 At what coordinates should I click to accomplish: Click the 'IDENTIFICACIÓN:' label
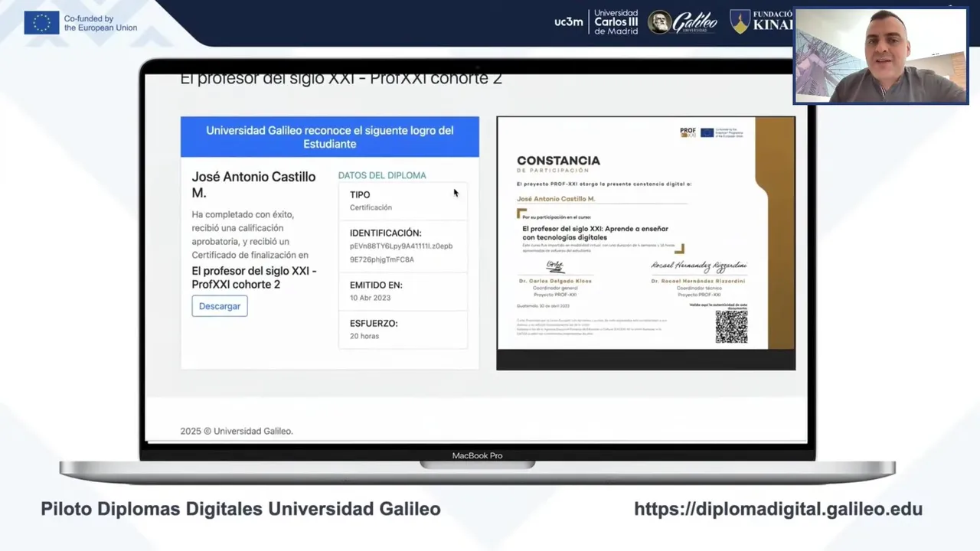386,233
